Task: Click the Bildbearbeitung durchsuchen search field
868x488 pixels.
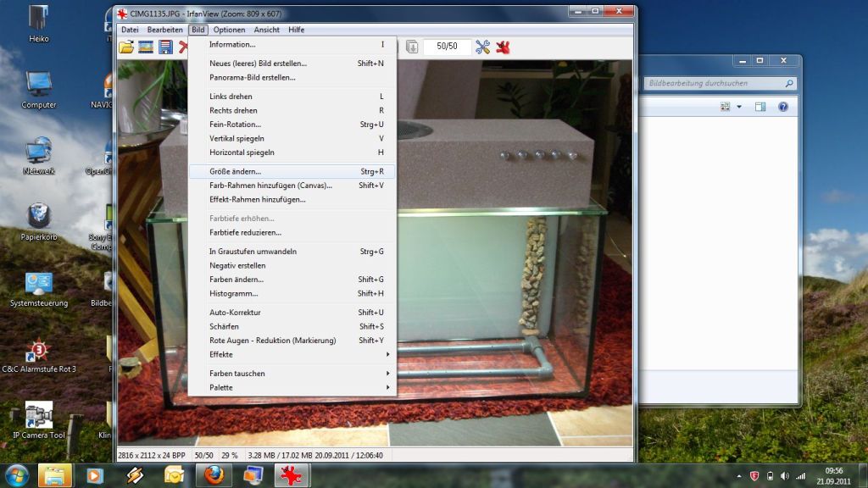Action: (715, 84)
